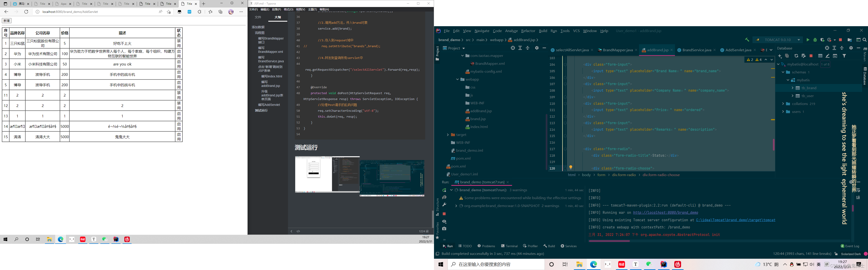
Task: Click the 新增 button on web page
Action: tap(7, 21)
